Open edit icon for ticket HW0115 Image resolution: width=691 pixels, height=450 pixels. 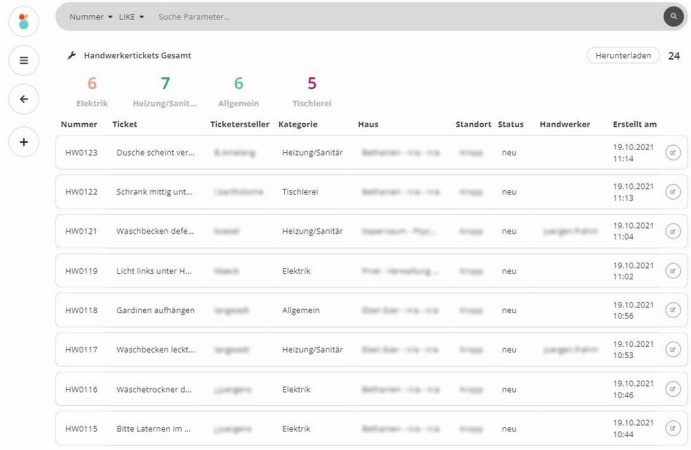tap(672, 429)
